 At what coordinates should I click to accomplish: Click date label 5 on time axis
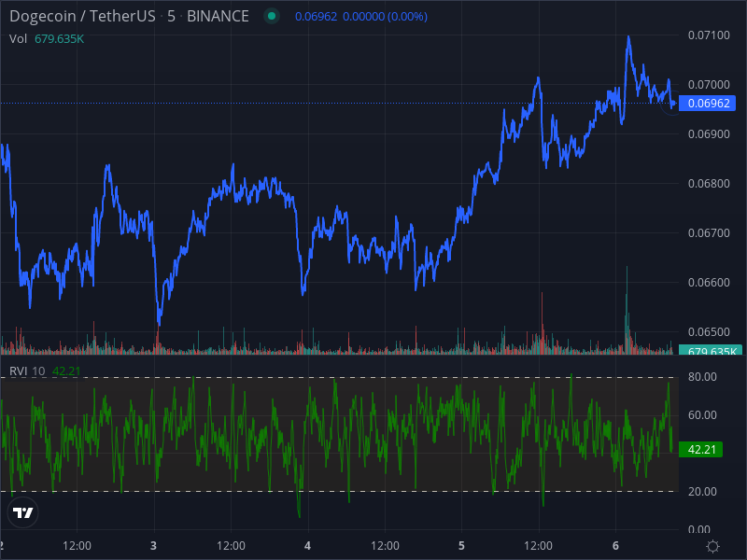pos(461,546)
